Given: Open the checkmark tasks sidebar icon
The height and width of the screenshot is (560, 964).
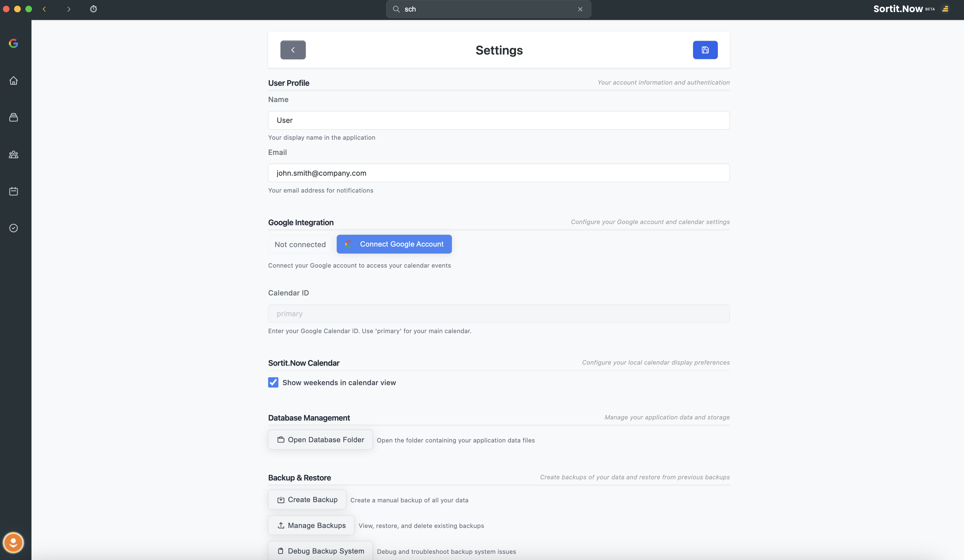Looking at the screenshot, I should point(13,228).
